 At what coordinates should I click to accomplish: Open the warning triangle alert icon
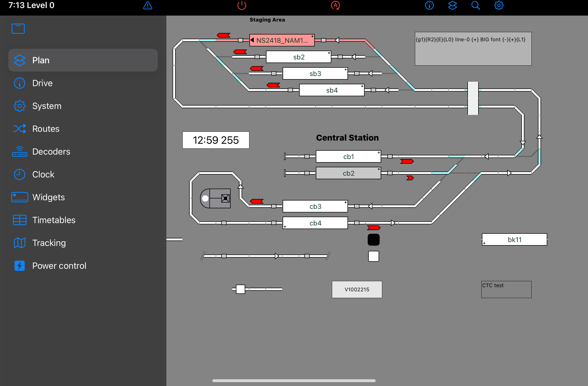tap(148, 5)
